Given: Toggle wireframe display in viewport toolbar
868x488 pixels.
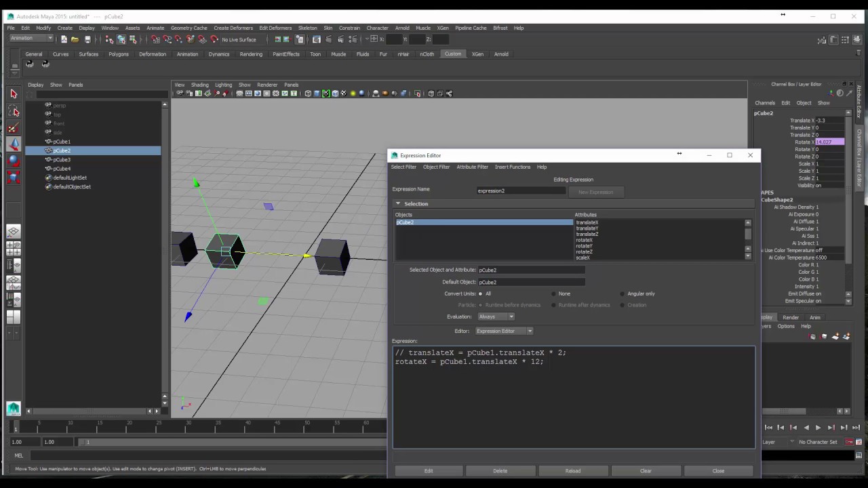Looking at the screenshot, I should click(308, 94).
